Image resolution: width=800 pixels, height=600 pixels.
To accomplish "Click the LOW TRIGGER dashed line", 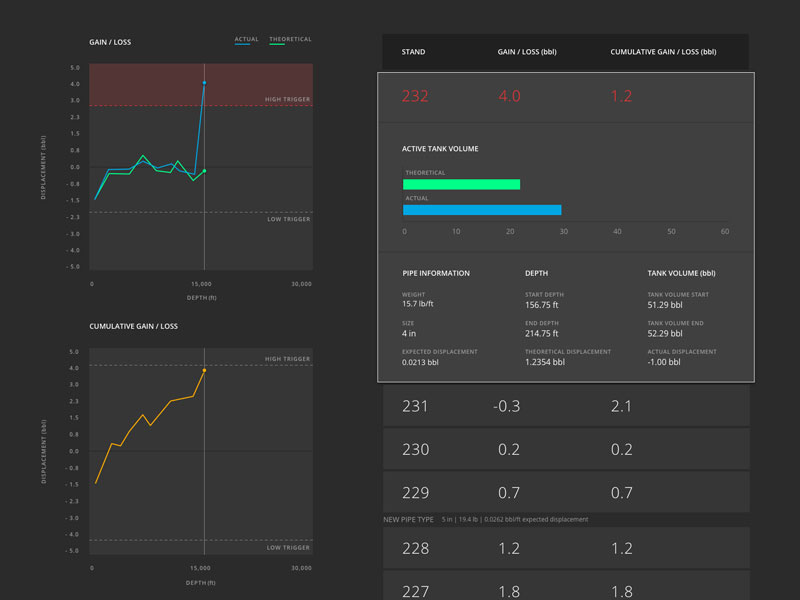I will click(200, 213).
